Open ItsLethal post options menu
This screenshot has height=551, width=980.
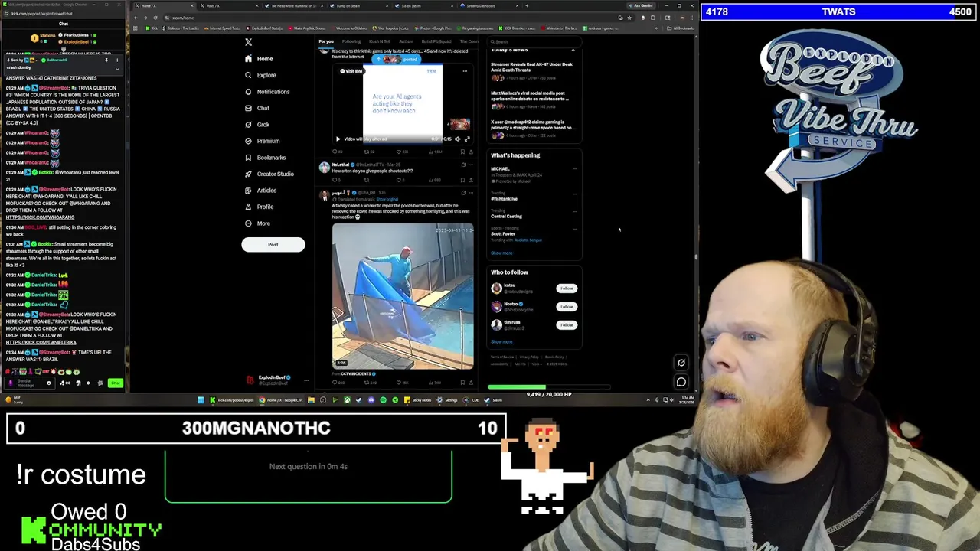pyautogui.click(x=470, y=165)
